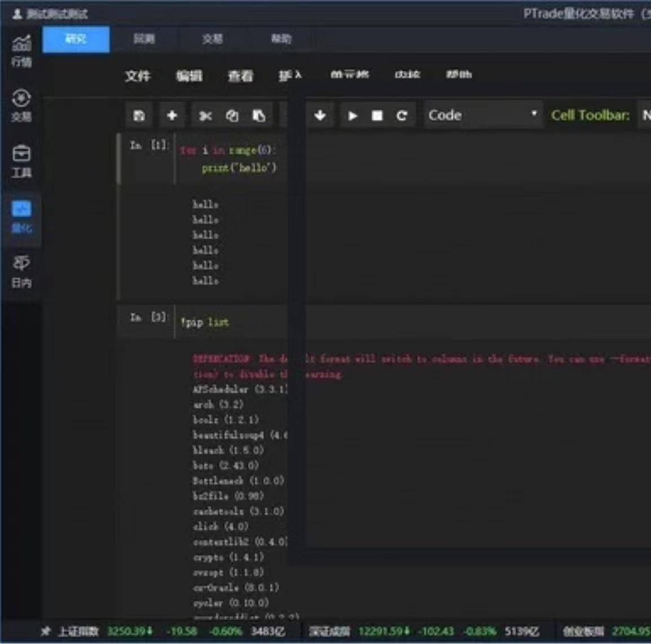651x644 pixels.
Task: Click the cycler (0.10.0) output row
Action: point(231,603)
